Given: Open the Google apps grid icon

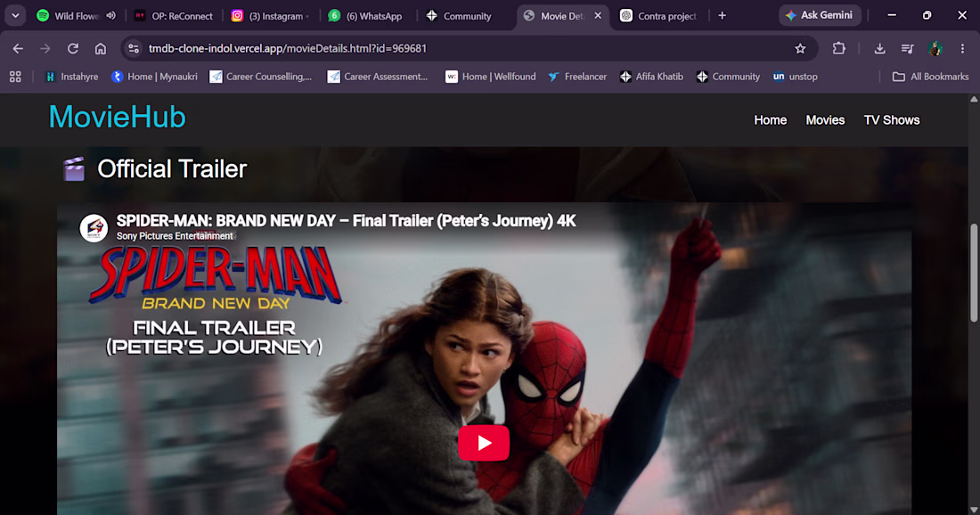Looking at the screenshot, I should [x=16, y=77].
